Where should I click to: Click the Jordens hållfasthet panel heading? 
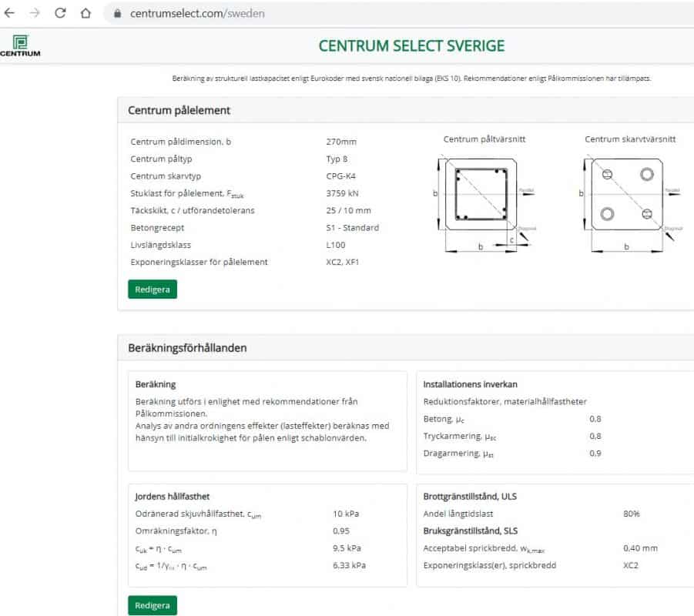tap(173, 497)
